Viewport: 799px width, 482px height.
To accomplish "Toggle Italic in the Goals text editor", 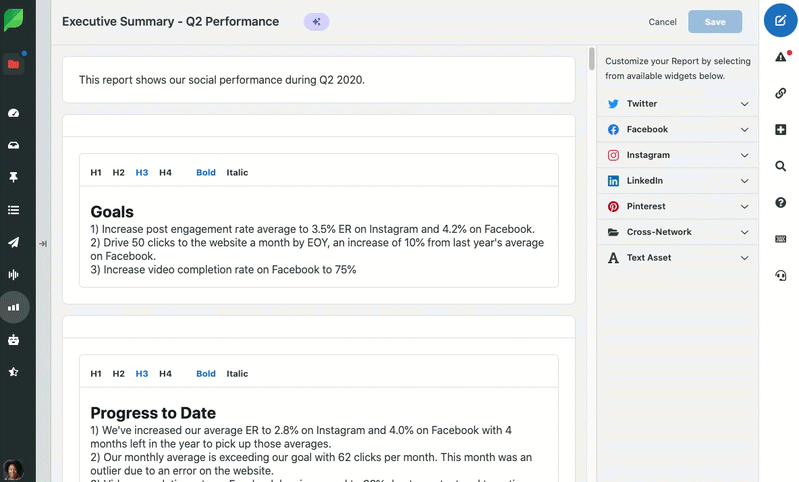I will click(x=237, y=173).
